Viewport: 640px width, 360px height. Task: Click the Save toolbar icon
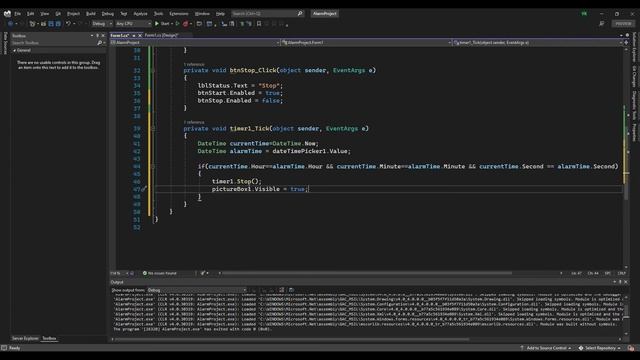pos(51,24)
